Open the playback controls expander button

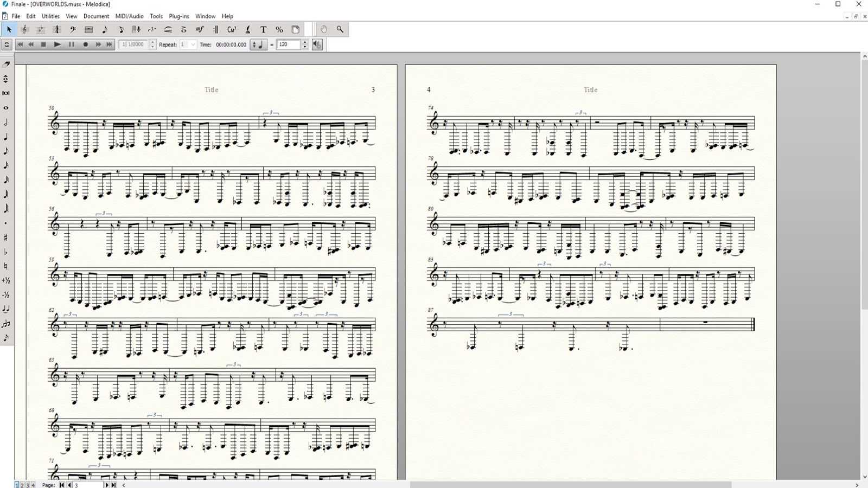click(x=7, y=44)
